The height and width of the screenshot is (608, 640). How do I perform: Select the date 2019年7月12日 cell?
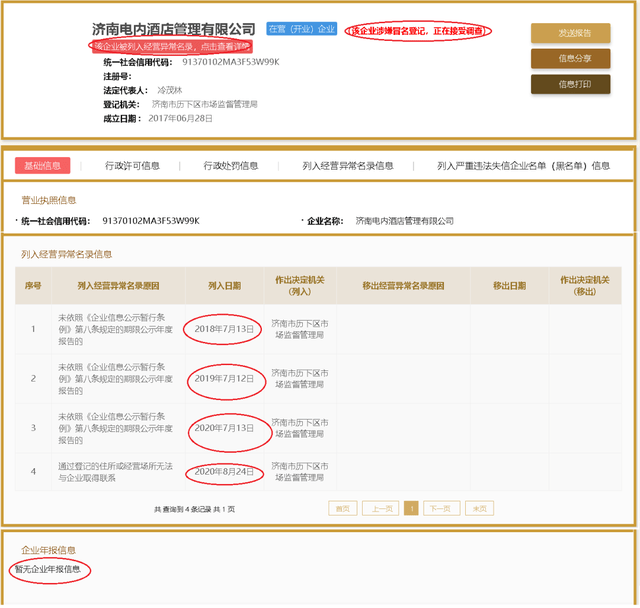pos(224,379)
